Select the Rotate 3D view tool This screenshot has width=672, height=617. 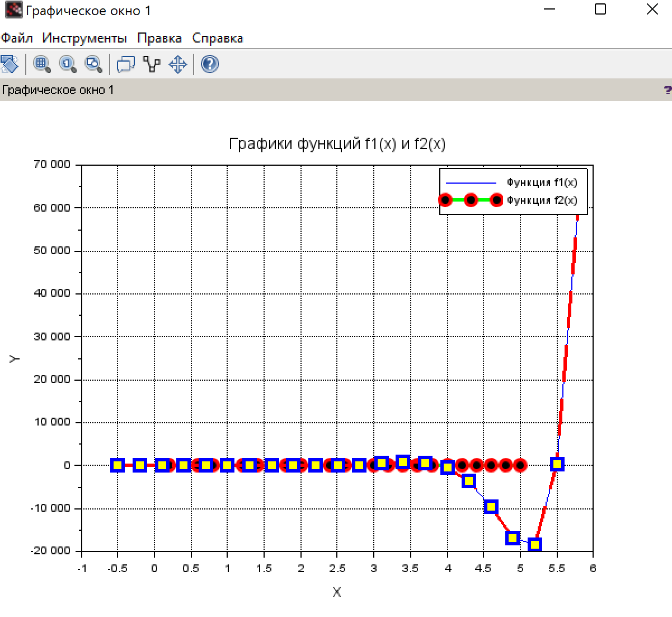[10, 64]
